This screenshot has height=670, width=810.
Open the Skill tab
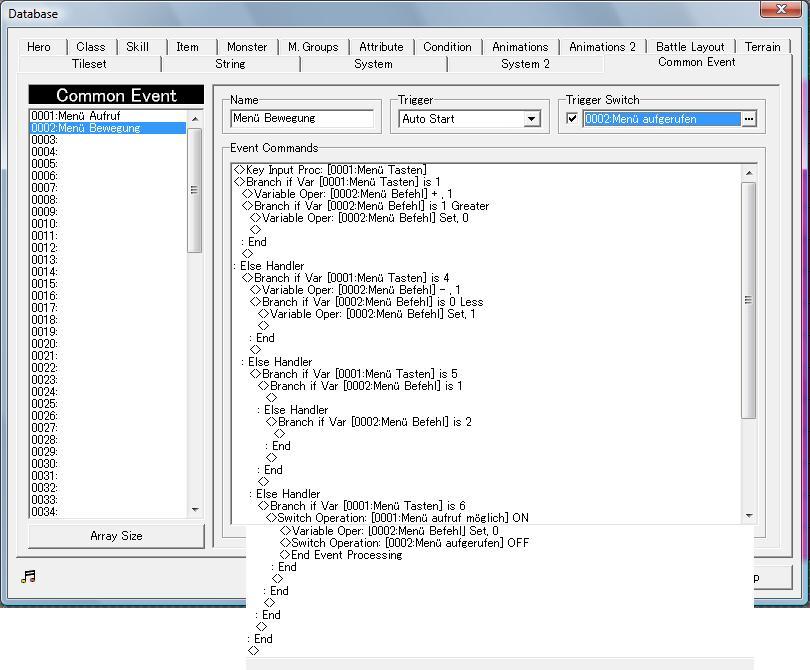[x=137, y=47]
